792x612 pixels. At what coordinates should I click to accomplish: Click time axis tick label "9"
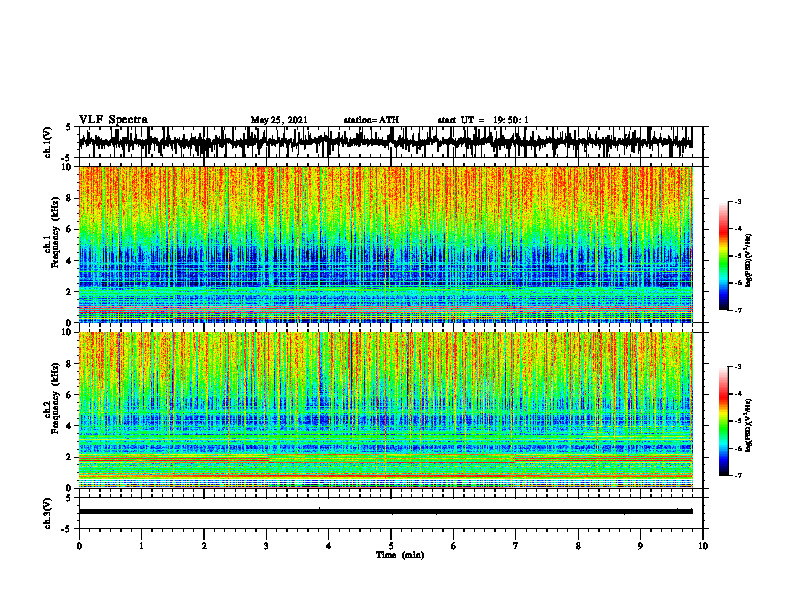point(640,546)
